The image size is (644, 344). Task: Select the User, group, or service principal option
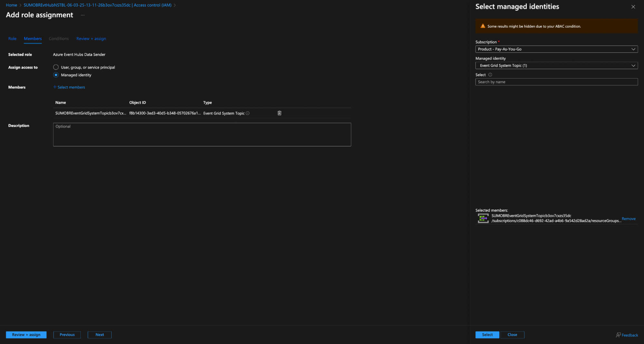point(56,67)
